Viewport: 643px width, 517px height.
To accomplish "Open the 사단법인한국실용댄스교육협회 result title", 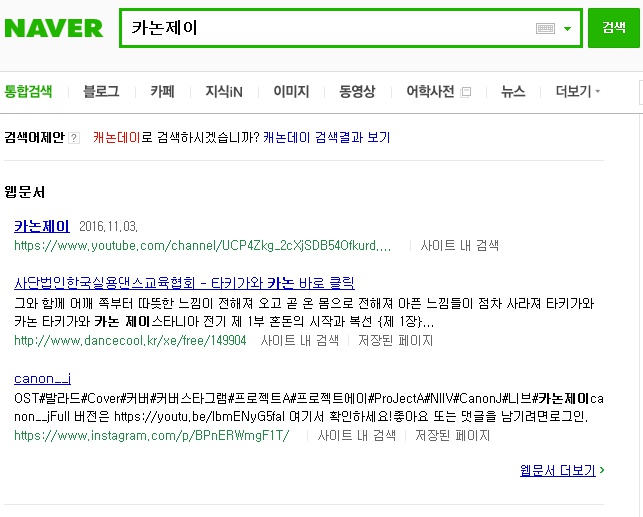I will coord(184,283).
